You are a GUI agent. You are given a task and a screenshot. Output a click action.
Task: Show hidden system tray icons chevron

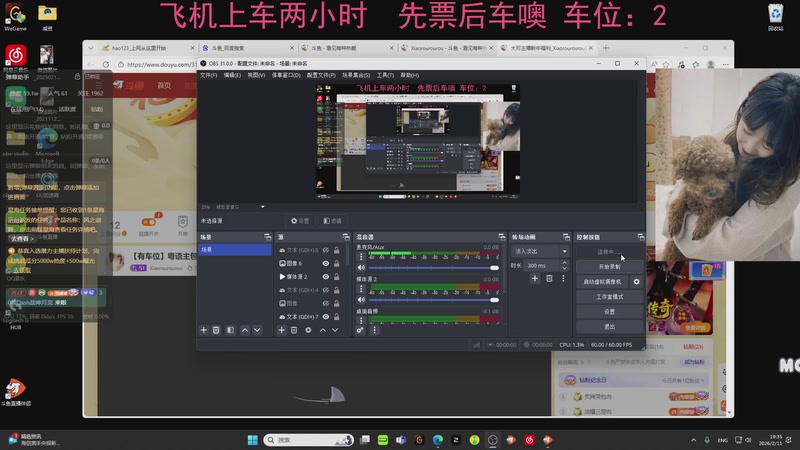click(693, 440)
